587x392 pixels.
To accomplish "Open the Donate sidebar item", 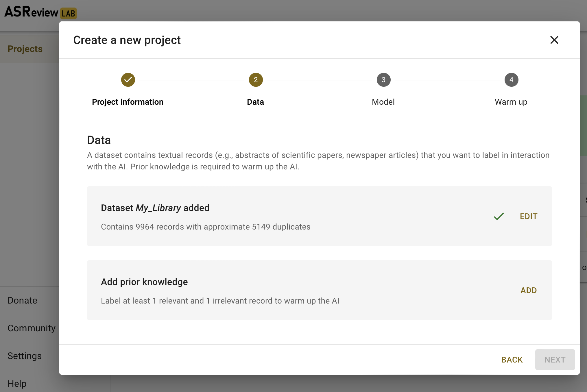I will tap(23, 300).
